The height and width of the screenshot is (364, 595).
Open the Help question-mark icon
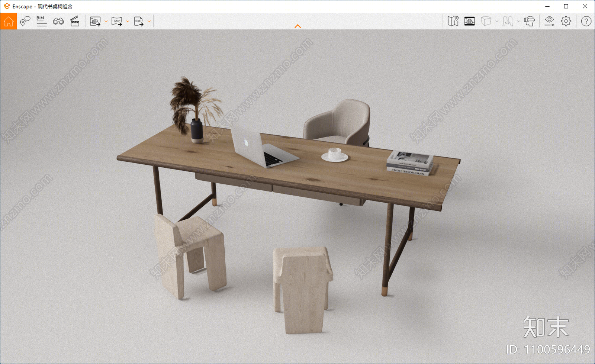coord(586,21)
